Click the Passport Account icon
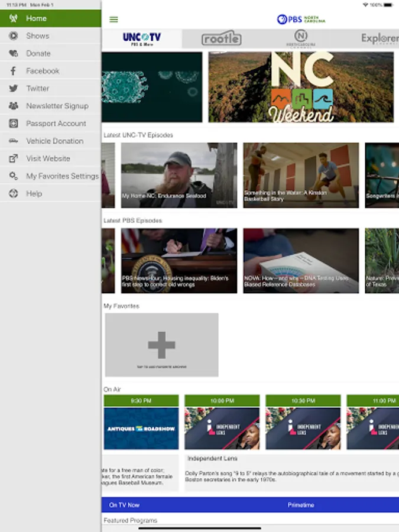399x532 pixels. point(13,123)
